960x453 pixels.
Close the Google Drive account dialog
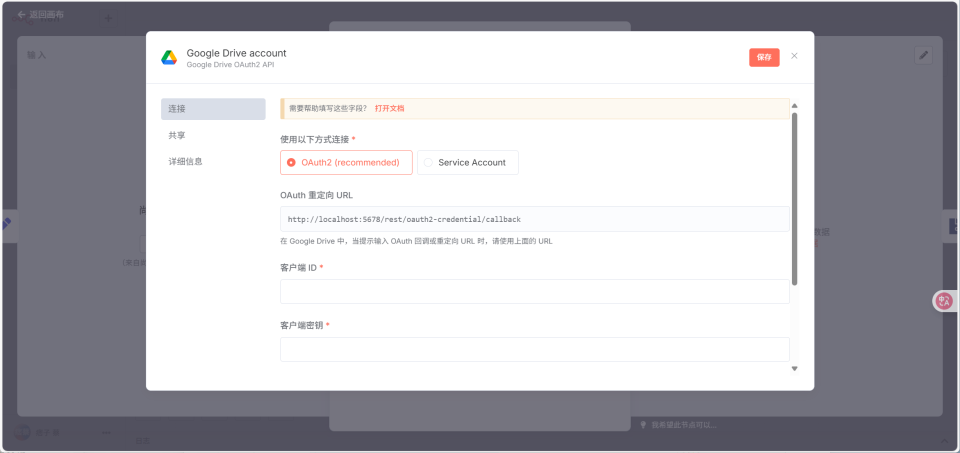point(794,56)
